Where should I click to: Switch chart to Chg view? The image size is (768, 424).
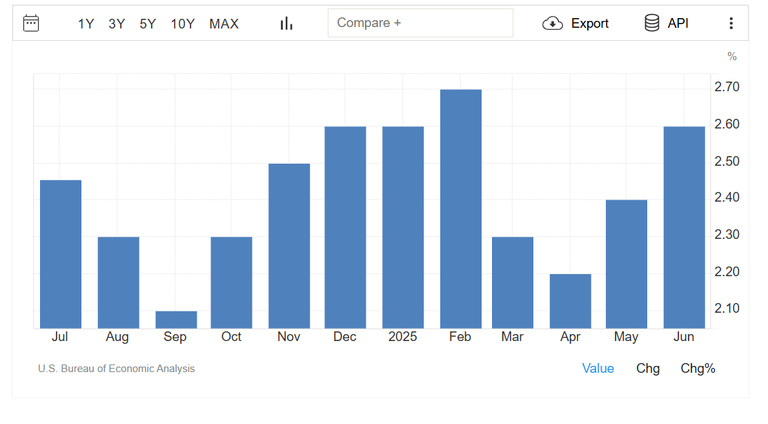(x=648, y=368)
